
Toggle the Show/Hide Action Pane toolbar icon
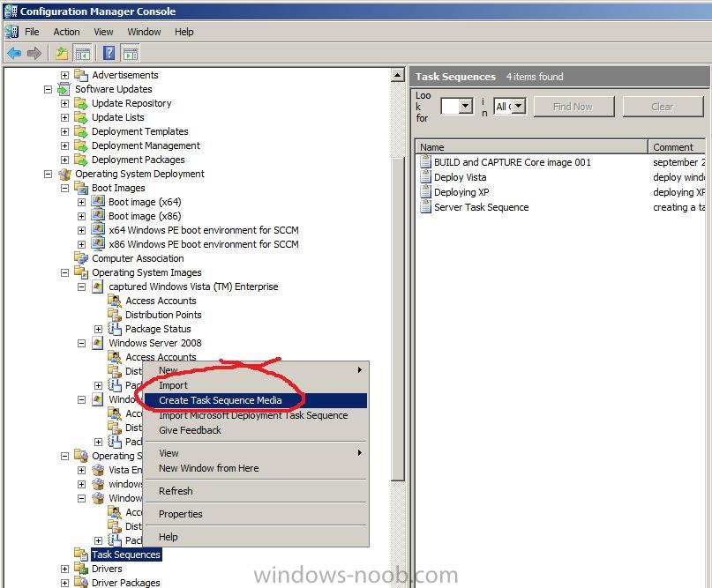coord(131,54)
